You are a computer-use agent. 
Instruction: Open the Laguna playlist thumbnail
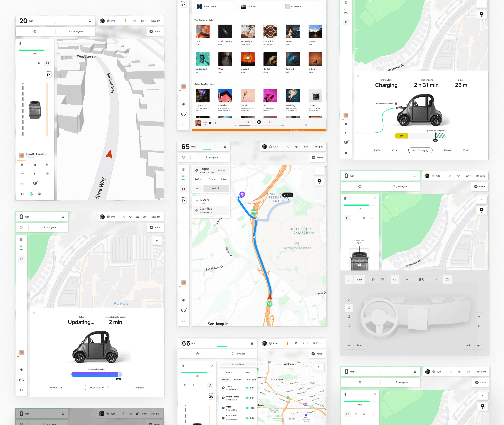coord(203,96)
